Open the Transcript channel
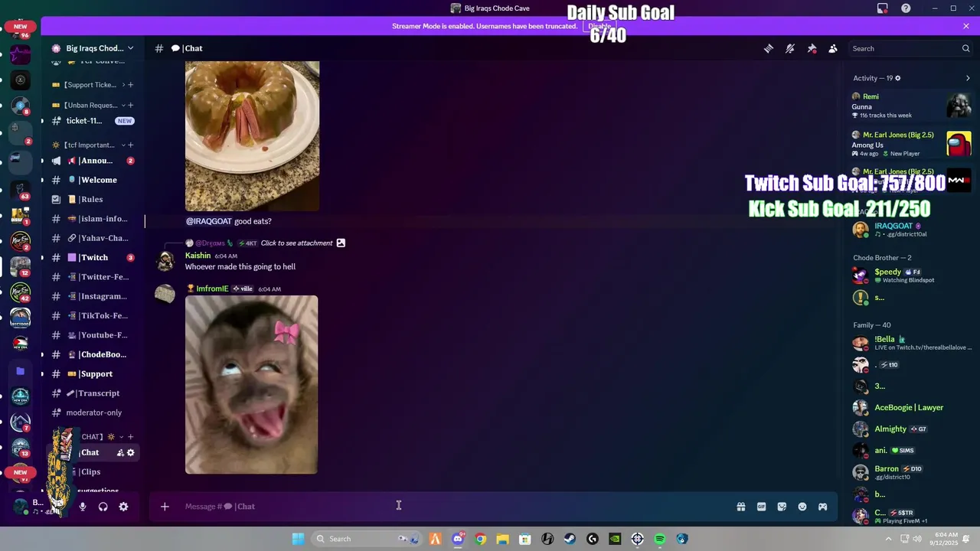The image size is (980, 551). click(93, 393)
